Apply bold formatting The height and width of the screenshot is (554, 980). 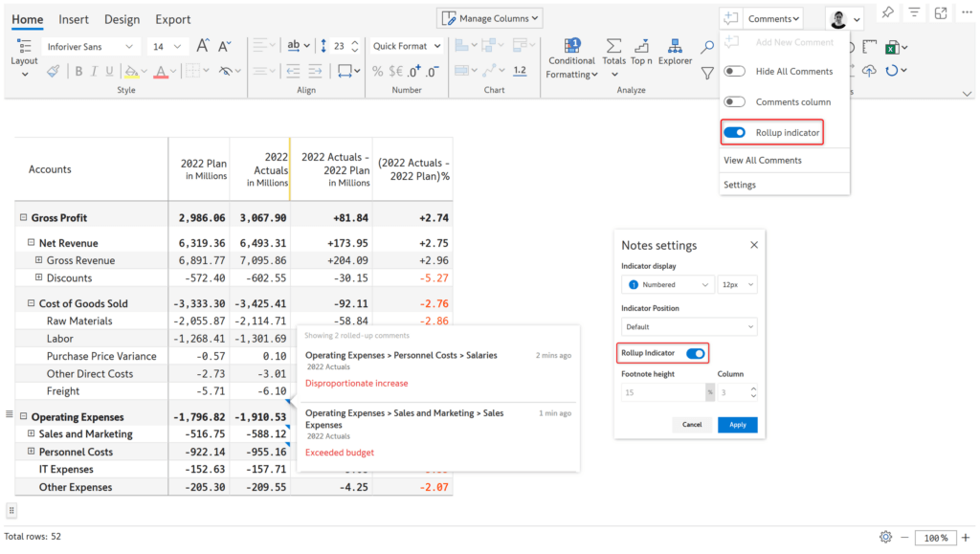pyautogui.click(x=78, y=71)
